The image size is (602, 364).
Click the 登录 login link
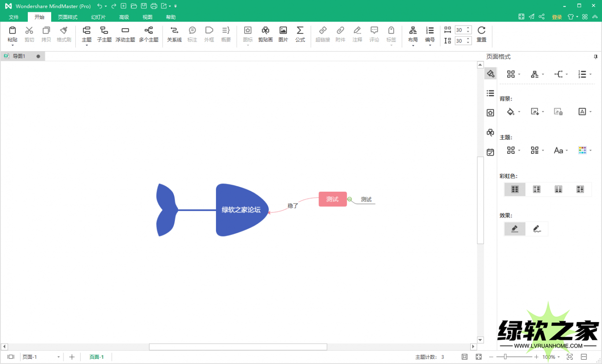(x=557, y=17)
